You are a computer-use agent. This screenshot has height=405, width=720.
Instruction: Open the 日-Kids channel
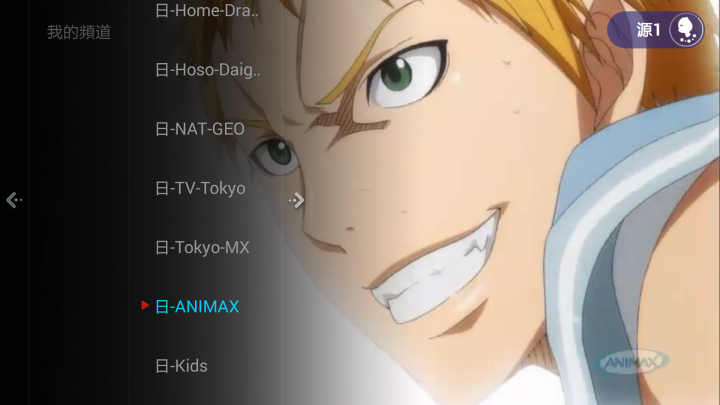(181, 366)
